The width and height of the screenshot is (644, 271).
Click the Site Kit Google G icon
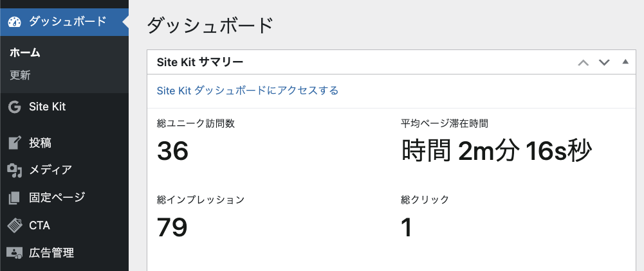(x=15, y=107)
